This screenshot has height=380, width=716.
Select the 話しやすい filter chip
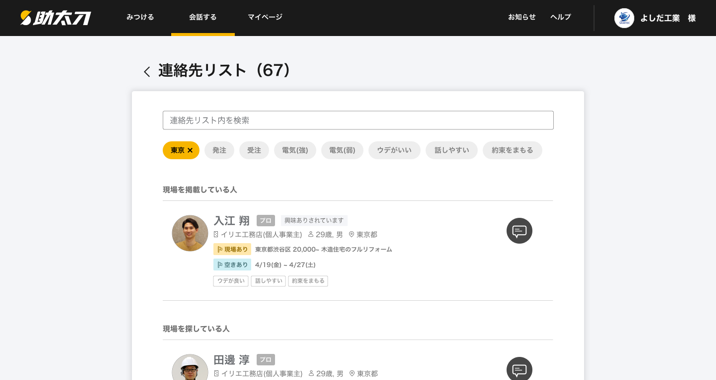coord(452,150)
